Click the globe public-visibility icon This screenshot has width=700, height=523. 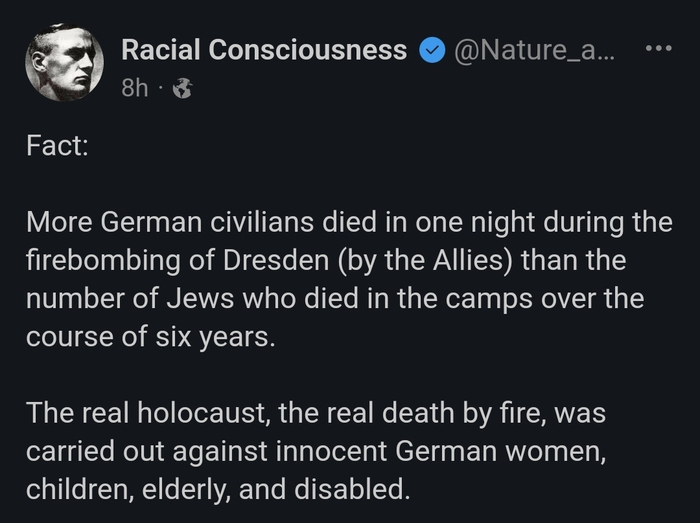click(182, 89)
